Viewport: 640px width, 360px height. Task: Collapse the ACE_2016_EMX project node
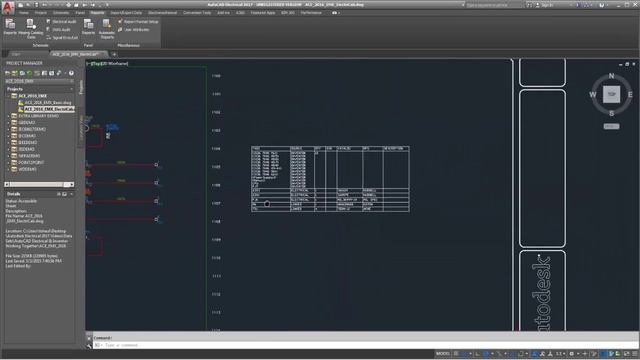click(x=9, y=96)
